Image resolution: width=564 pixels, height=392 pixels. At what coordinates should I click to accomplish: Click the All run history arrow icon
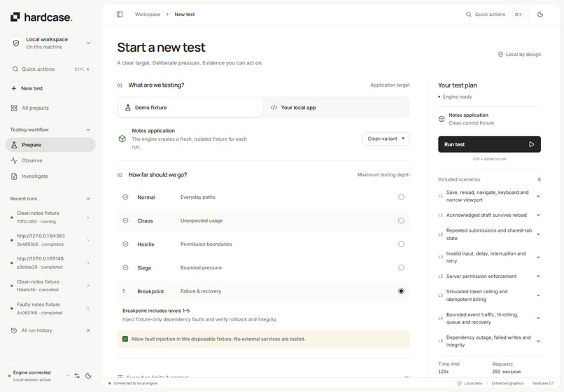click(87, 330)
